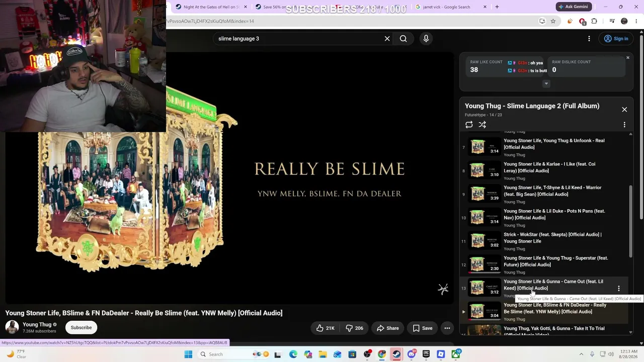Expand the like count panel dropdown arrow
The width and height of the screenshot is (644, 362).
pos(546,84)
